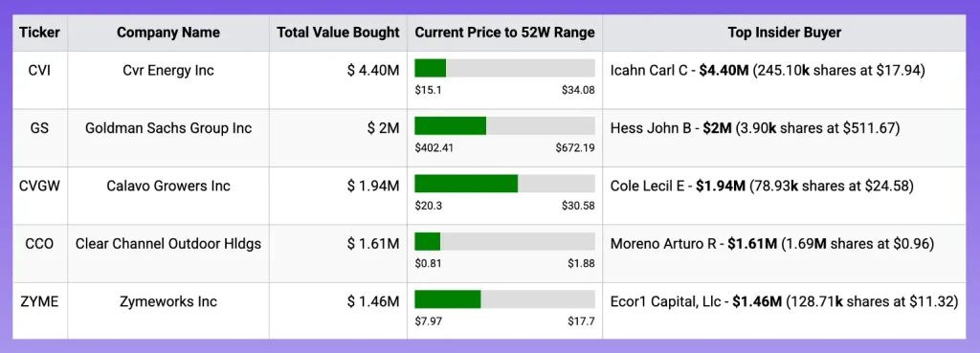The height and width of the screenshot is (353, 980).
Task: Select the Company Name column header
Action: [168, 33]
